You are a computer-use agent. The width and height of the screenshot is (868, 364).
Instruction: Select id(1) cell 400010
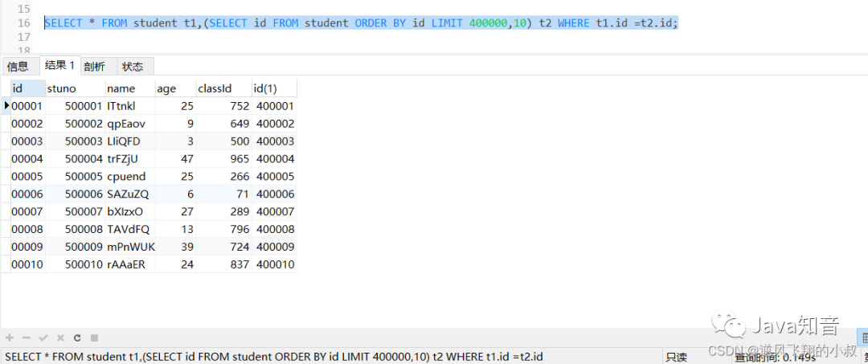point(275,264)
